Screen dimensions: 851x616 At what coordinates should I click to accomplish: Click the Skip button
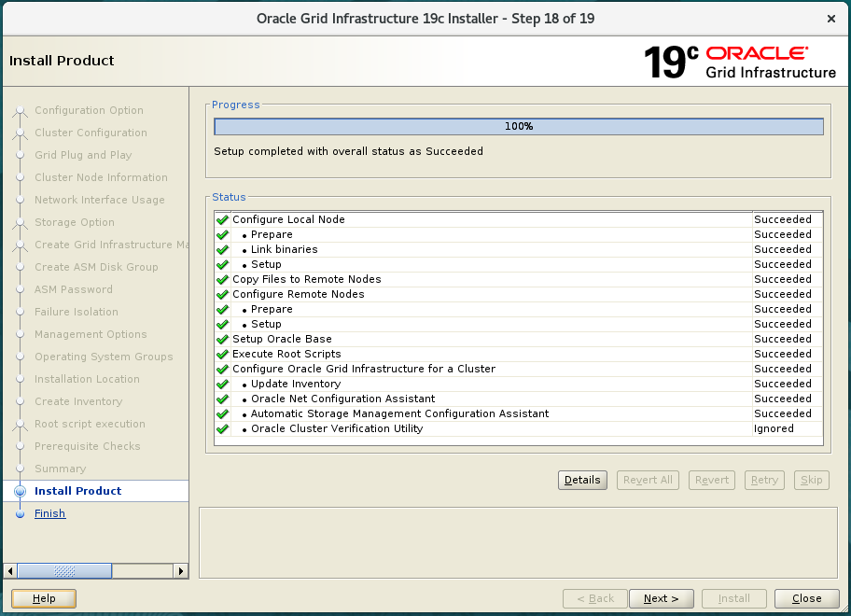tap(812, 481)
